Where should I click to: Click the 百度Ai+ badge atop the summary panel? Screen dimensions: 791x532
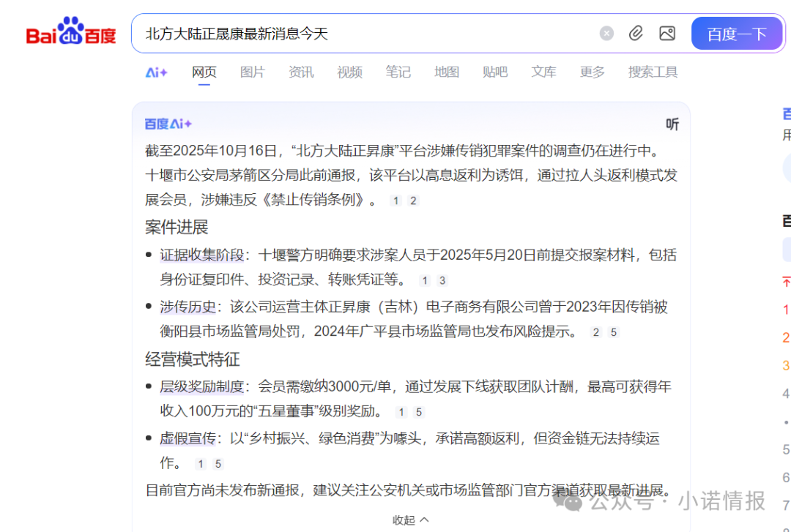[168, 124]
